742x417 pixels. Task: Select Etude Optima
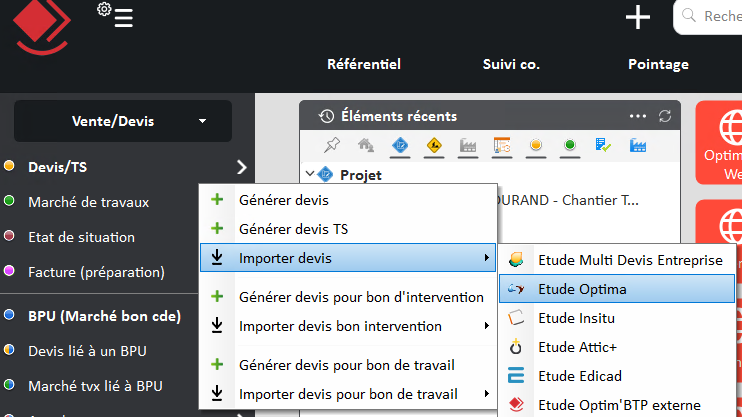pos(617,289)
